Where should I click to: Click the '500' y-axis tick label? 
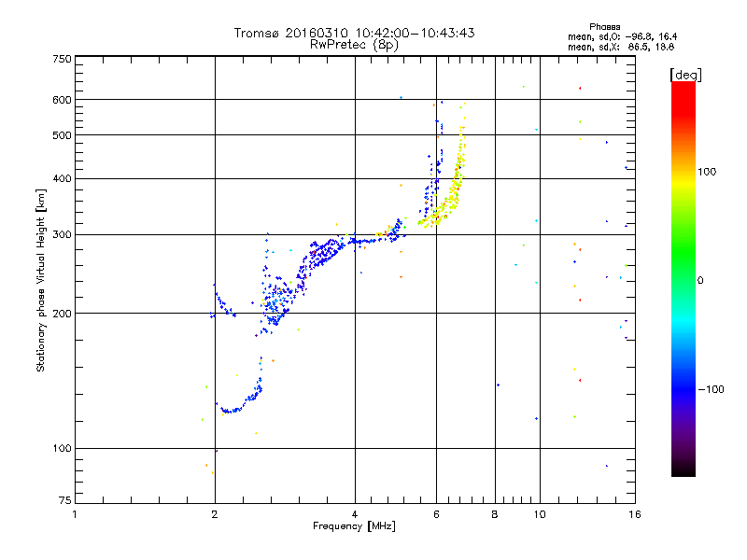coord(63,135)
